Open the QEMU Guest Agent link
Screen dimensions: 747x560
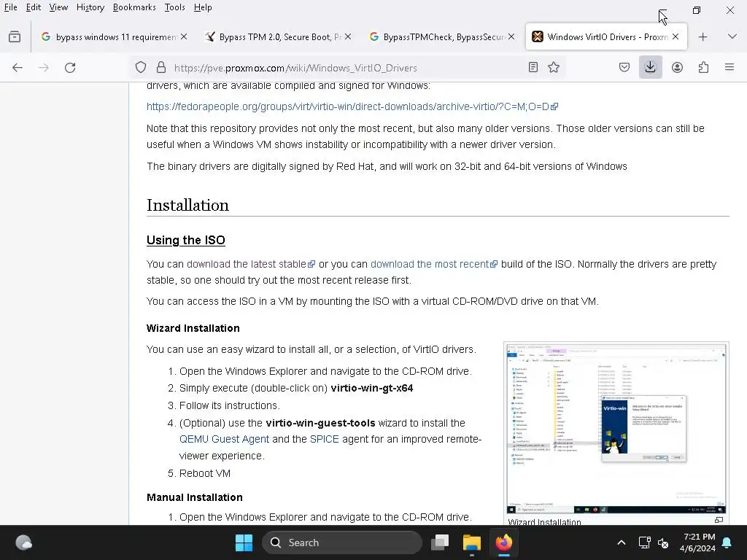pos(225,439)
